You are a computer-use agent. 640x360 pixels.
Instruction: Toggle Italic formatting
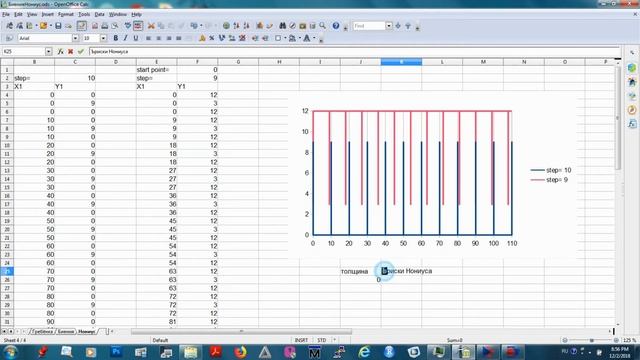[x=125, y=38]
